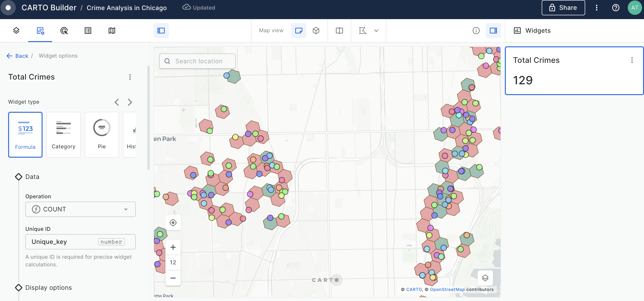Click the CARTO home logo circle
Viewport: 644px width, 301px height.
point(8,8)
